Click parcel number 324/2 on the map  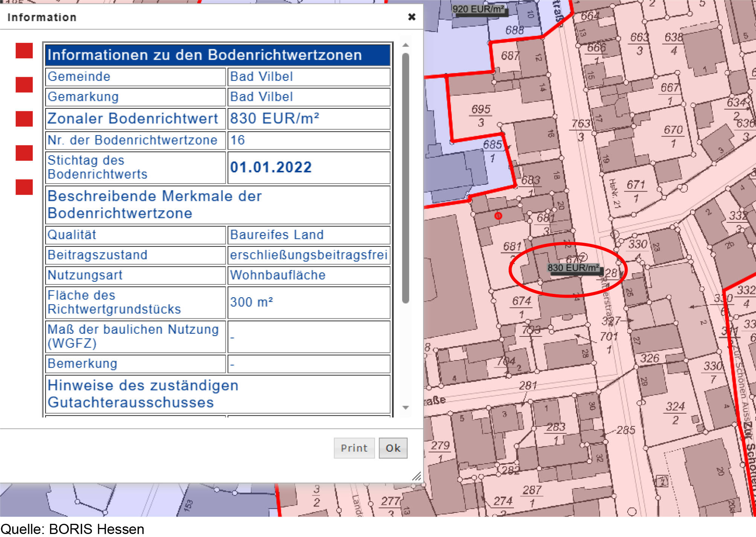pyautogui.click(x=675, y=413)
